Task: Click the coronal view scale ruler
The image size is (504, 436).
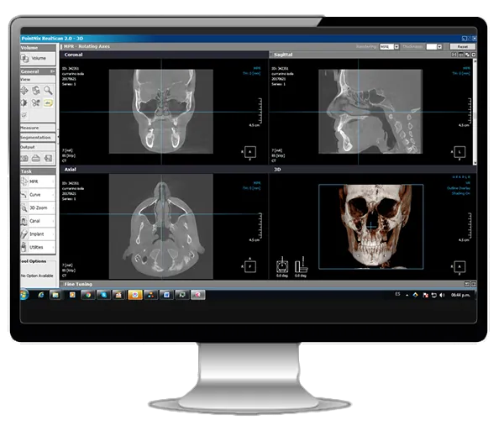Action: coord(260,111)
